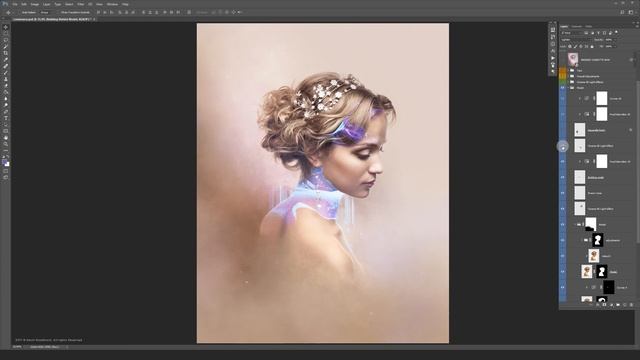The height and width of the screenshot is (360, 640).
Task: Toggle Show Transform Controls checkbox
Action: coord(58,12)
